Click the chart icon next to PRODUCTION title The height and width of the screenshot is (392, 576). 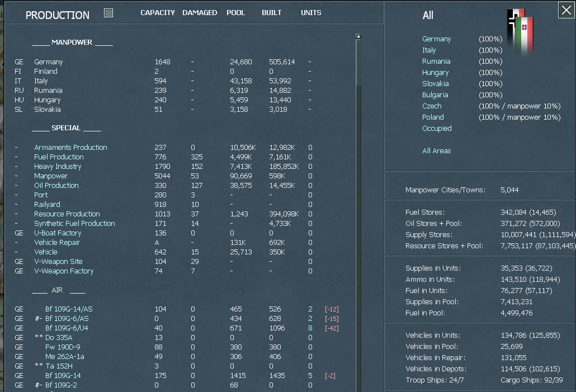click(x=108, y=13)
